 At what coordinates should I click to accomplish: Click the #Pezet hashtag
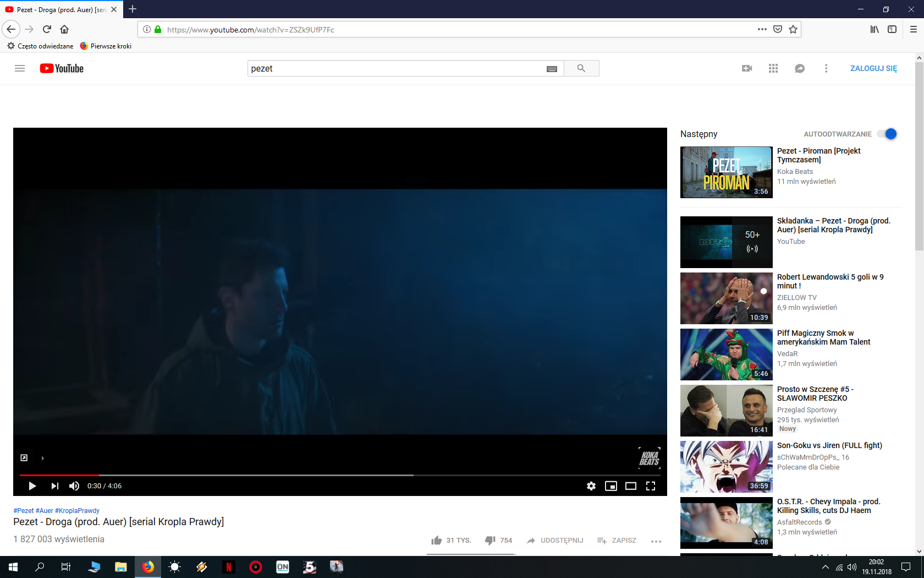(x=24, y=511)
